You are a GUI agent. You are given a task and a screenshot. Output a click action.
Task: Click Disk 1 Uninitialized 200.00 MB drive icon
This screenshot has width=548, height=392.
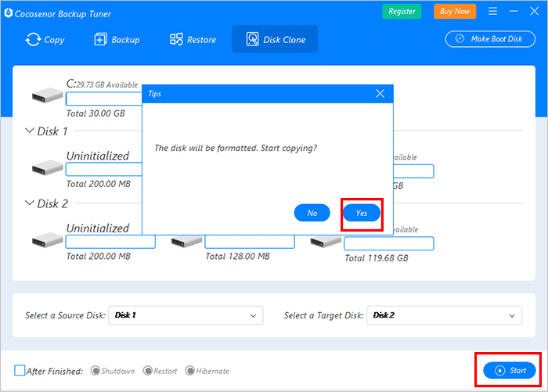tap(47, 167)
